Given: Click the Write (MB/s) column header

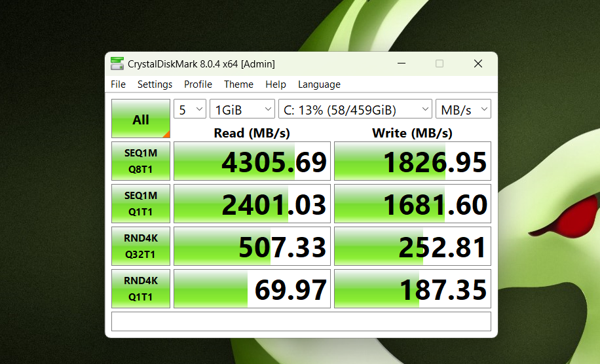Looking at the screenshot, I should point(412,133).
